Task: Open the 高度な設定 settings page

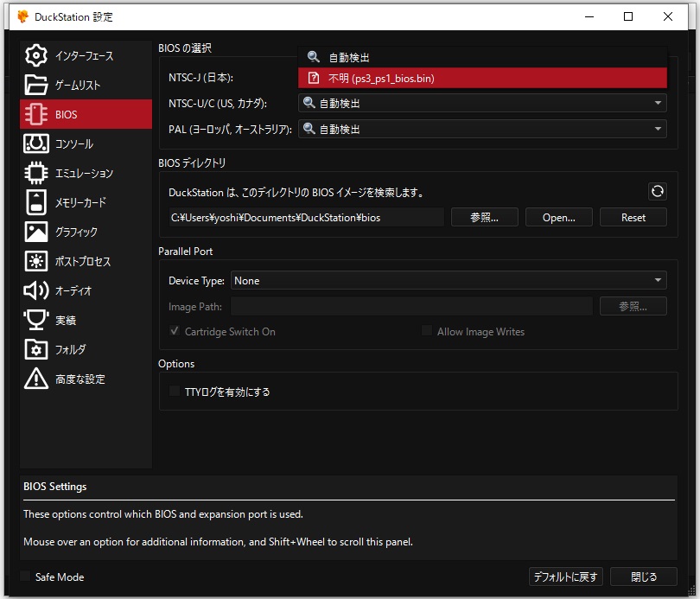Action: coord(86,379)
